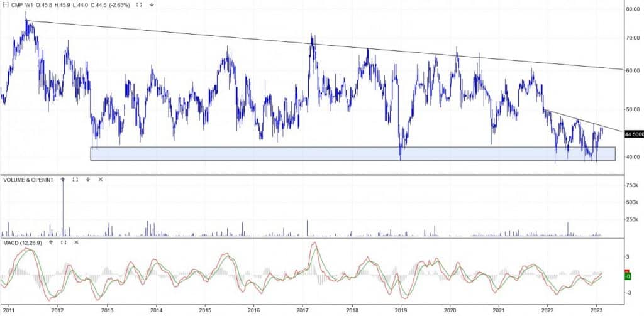Move the MACD pane up
This screenshot has width=644, height=316.
tap(50, 242)
